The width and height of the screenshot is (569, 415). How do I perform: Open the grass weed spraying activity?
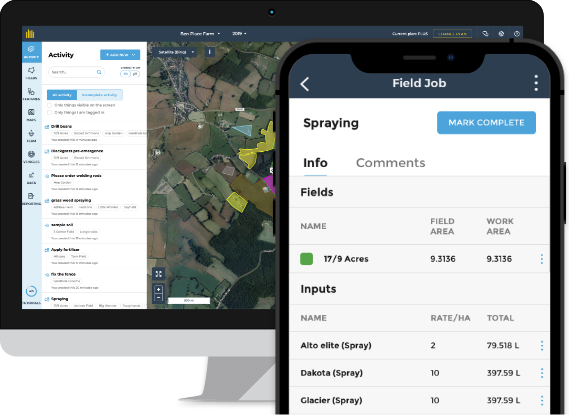click(95, 206)
